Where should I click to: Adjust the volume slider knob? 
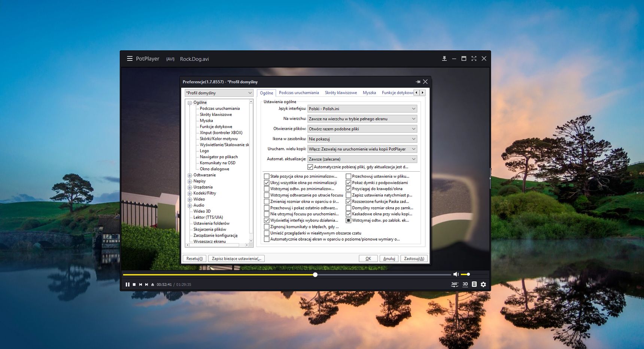point(468,274)
